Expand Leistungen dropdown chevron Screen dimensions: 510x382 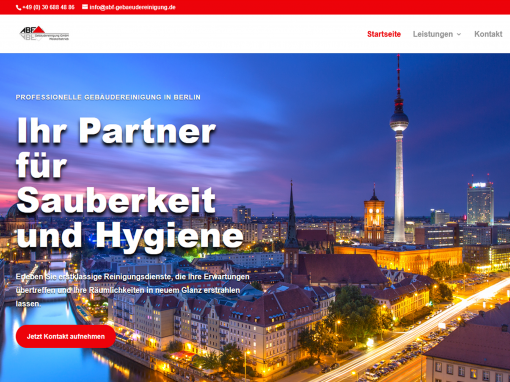coord(459,34)
